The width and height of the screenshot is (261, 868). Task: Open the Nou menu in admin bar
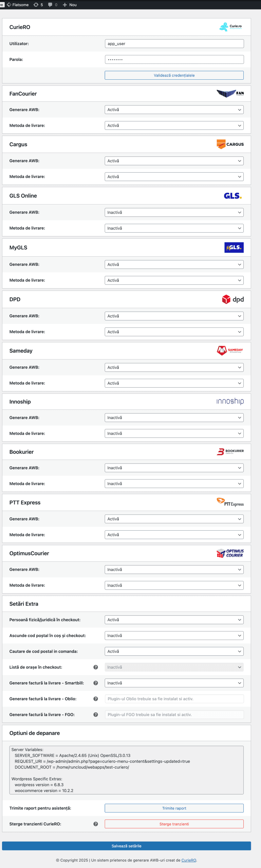point(69,5)
